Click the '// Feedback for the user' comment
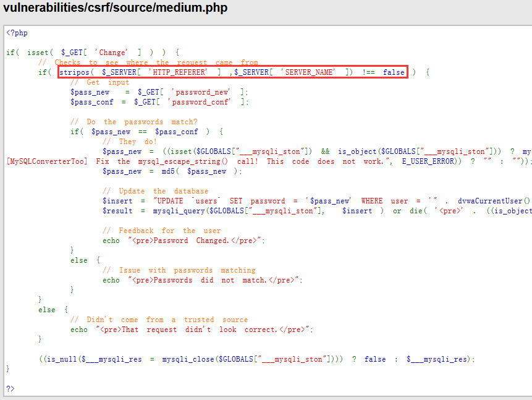Screen dimensions: 532x400 [x=161, y=230]
